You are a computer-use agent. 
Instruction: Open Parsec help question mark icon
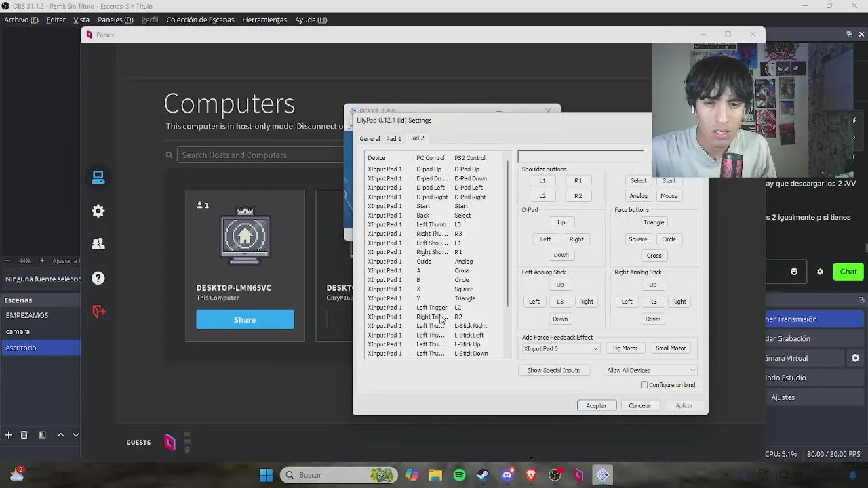pyautogui.click(x=98, y=278)
